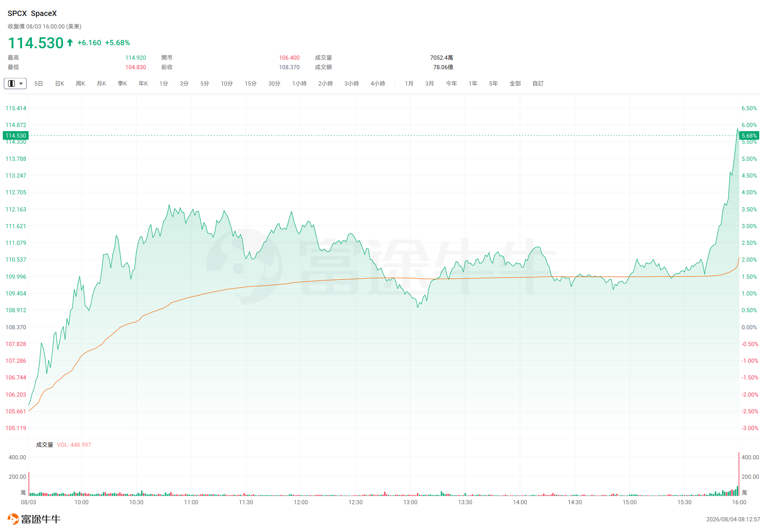Image resolution: width=768 pixels, height=532 pixels.
Task: Show the 3月 range
Action: coord(430,84)
